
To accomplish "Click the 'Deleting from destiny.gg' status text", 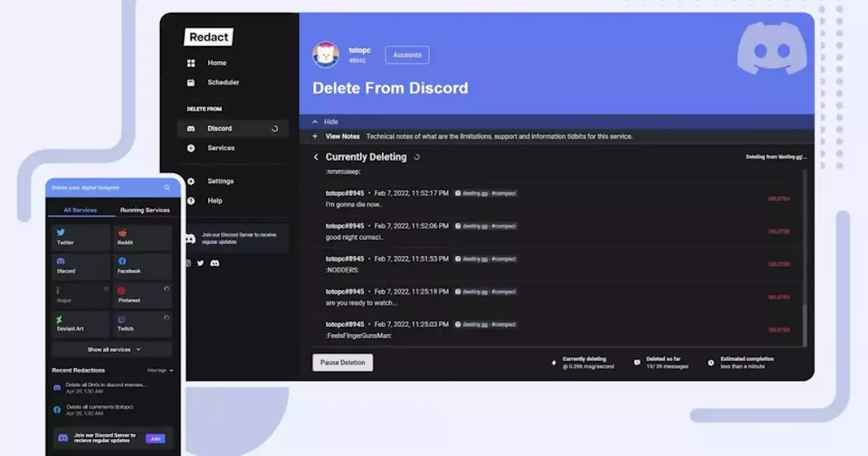I will tap(776, 157).
